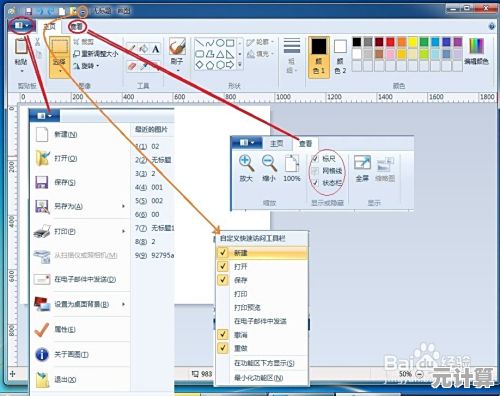Click the Zoom out (缩小) magnifier on the View ribbon

[269, 163]
